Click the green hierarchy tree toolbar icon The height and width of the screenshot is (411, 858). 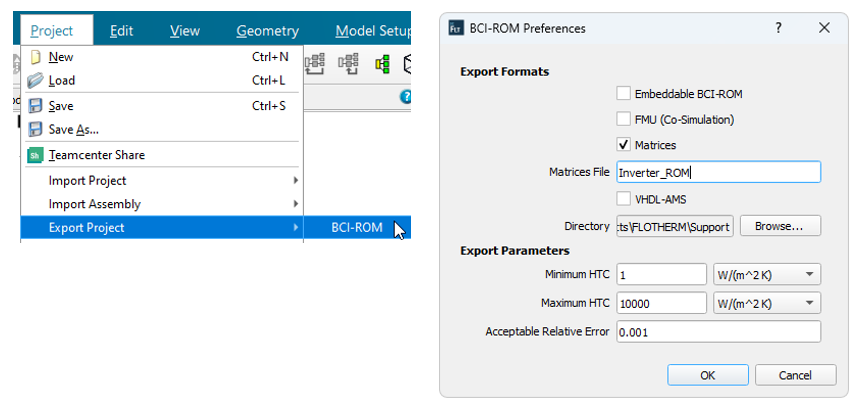pos(382,64)
